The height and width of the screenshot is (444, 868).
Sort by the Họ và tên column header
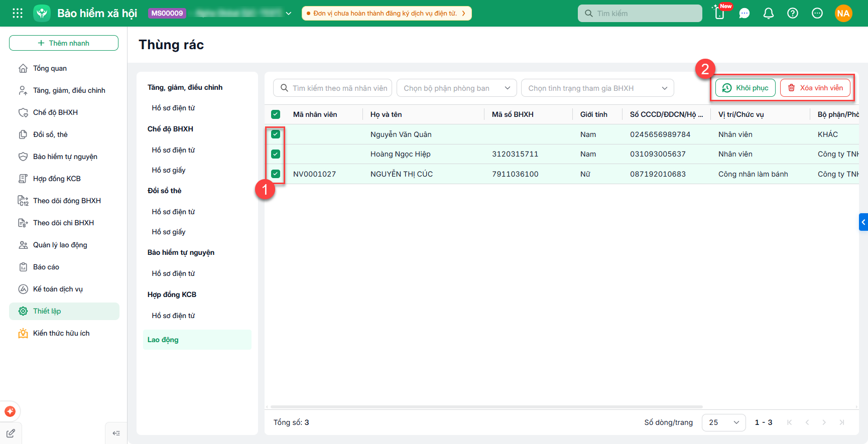(x=386, y=114)
